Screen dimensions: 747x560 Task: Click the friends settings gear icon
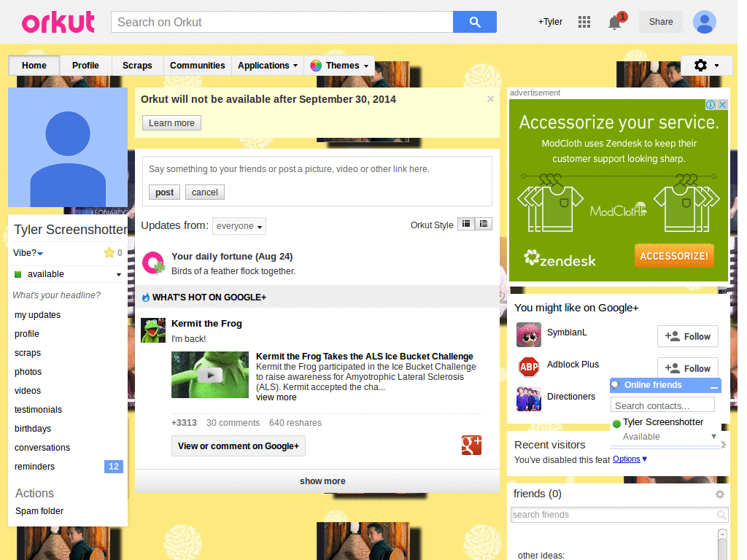(x=720, y=494)
